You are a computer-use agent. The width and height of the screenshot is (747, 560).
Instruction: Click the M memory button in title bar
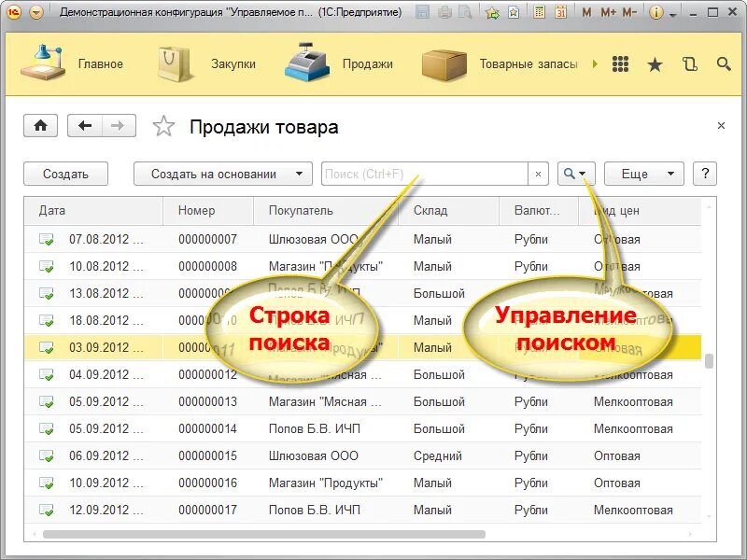(587, 13)
